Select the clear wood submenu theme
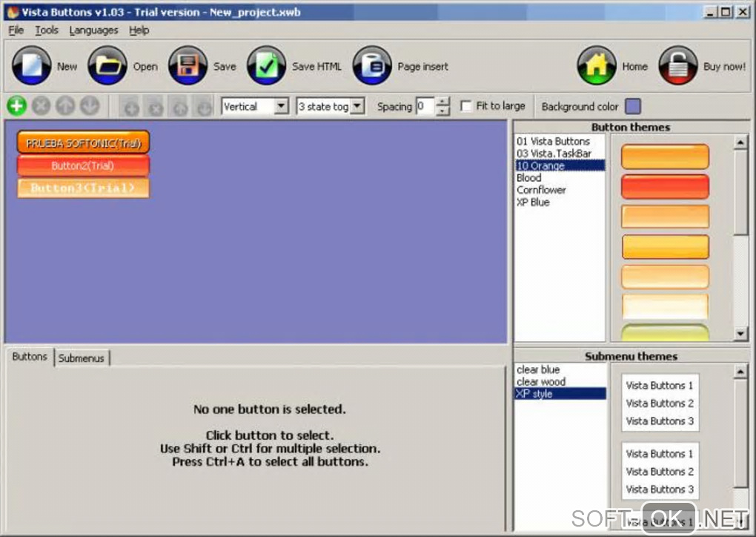This screenshot has width=756, height=537. point(560,382)
